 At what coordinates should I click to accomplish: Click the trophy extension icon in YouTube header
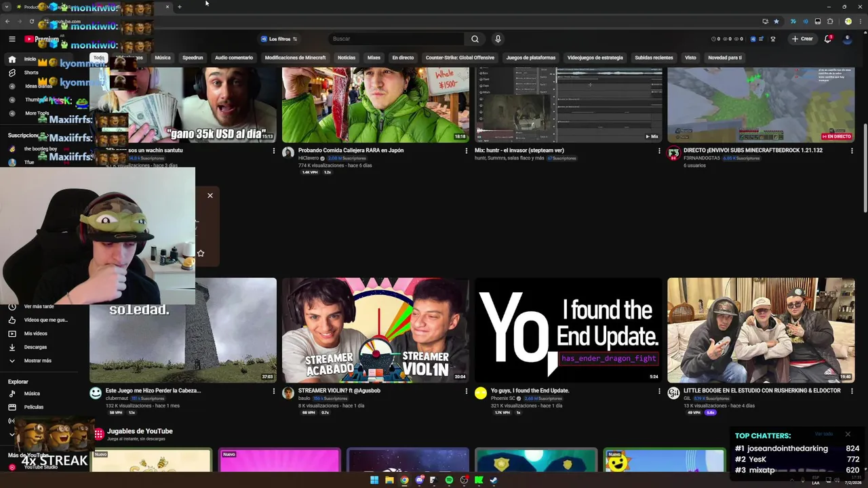[x=773, y=39]
